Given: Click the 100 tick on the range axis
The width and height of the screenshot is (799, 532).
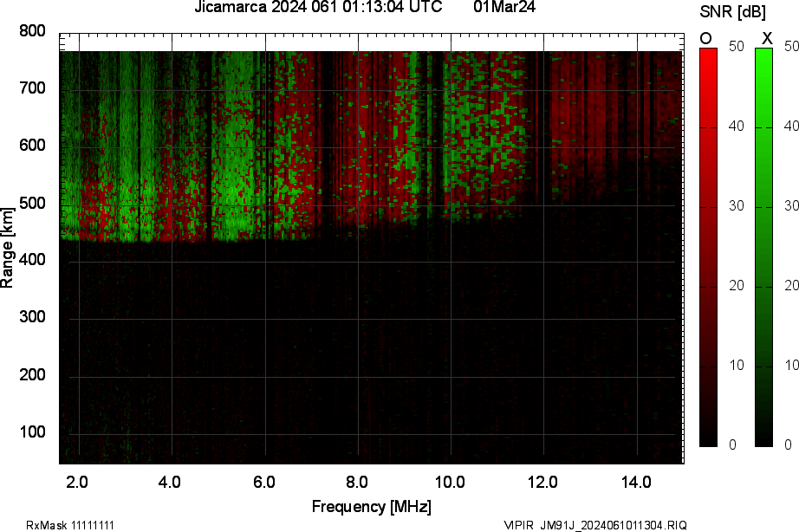Looking at the screenshot, I should [33, 432].
